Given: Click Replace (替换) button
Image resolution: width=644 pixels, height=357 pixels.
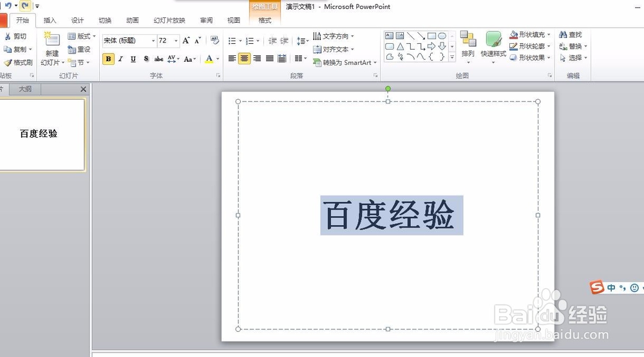Looking at the screenshot, I should [x=573, y=46].
